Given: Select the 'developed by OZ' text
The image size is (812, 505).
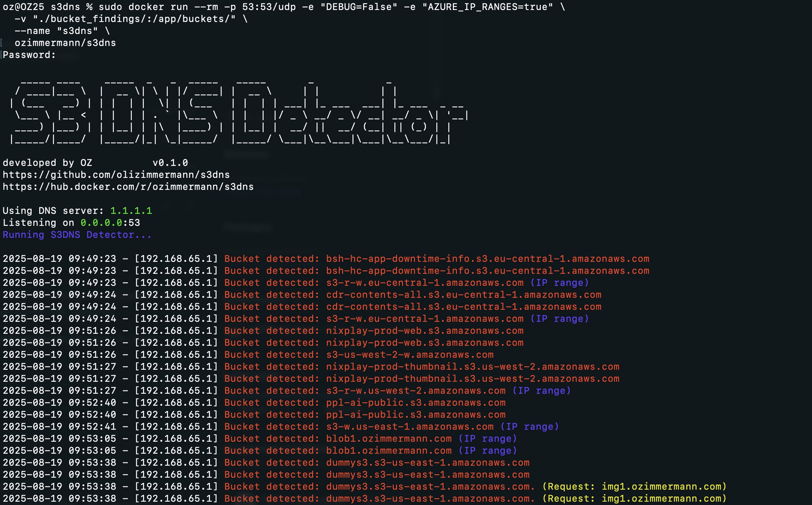Looking at the screenshot, I should [47, 163].
